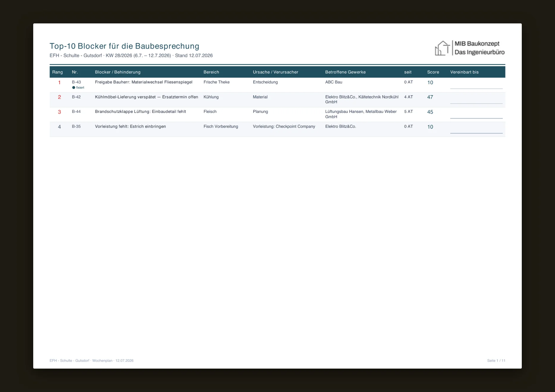This screenshot has width=555, height=392.
Task: Click the Vereinbart bis field for B-42
Action: click(x=476, y=100)
